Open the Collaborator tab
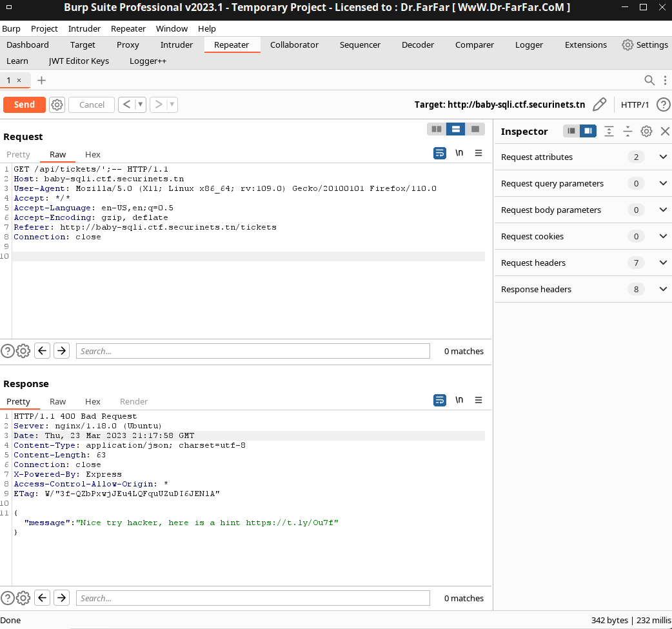 pos(294,45)
